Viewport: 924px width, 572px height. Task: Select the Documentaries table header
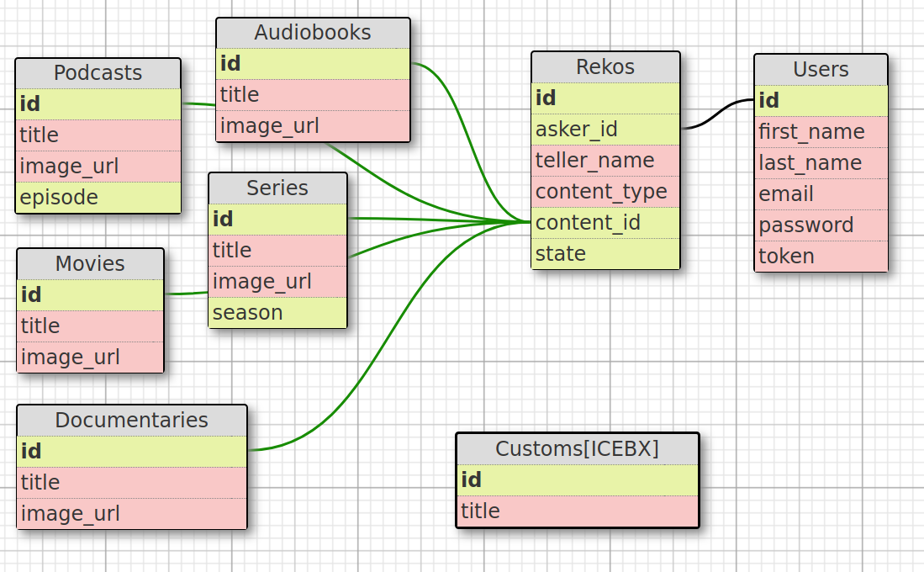click(x=132, y=421)
